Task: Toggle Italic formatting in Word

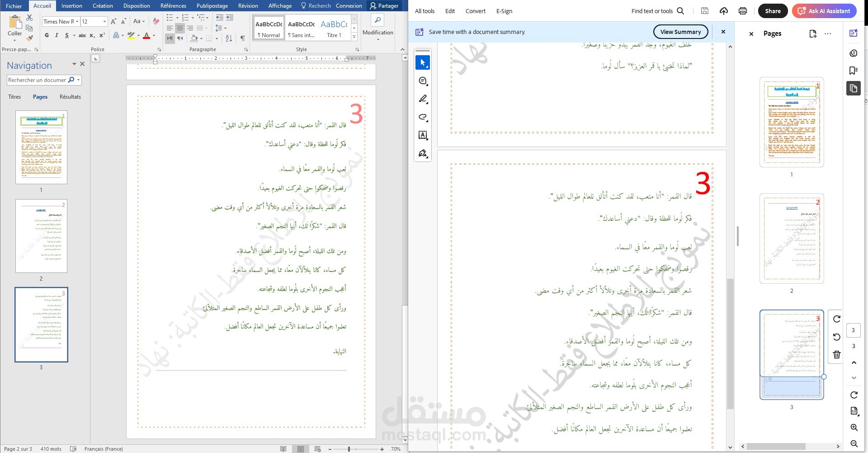Action: tap(57, 35)
